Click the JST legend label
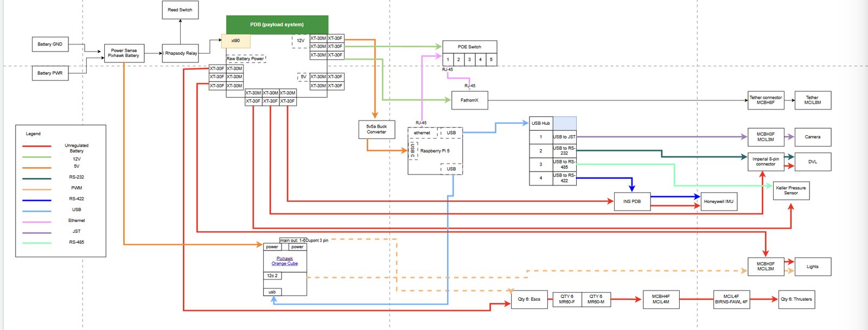This screenshot has height=330, width=868. tap(76, 231)
